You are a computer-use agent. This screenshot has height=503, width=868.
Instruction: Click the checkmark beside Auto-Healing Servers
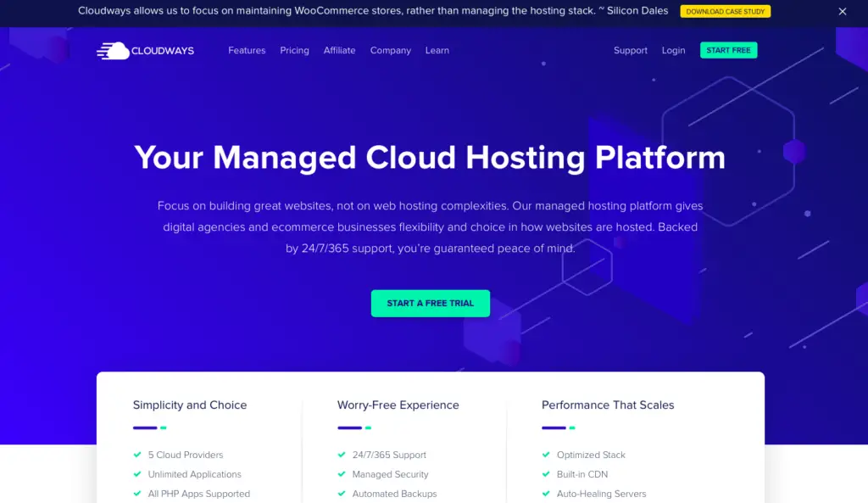[x=546, y=494]
